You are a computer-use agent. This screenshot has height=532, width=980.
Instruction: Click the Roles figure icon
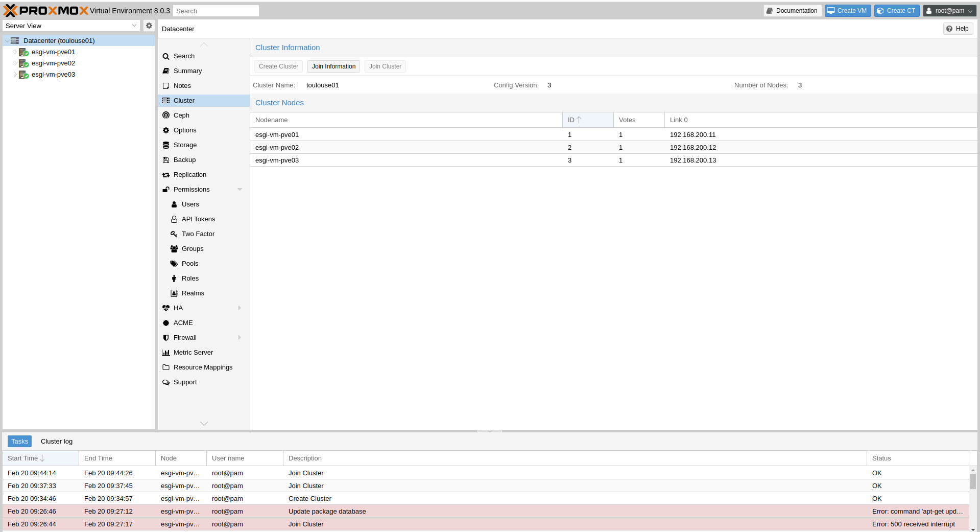tap(174, 279)
